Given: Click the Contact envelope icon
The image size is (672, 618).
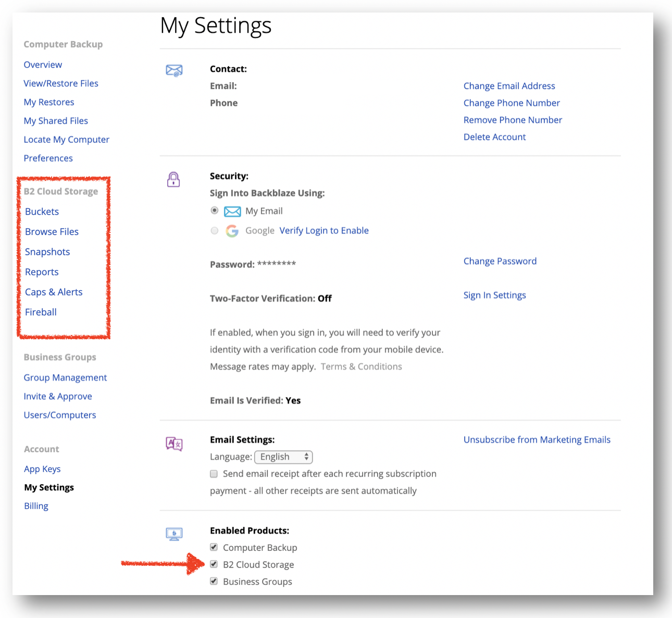Looking at the screenshot, I should pos(174,70).
